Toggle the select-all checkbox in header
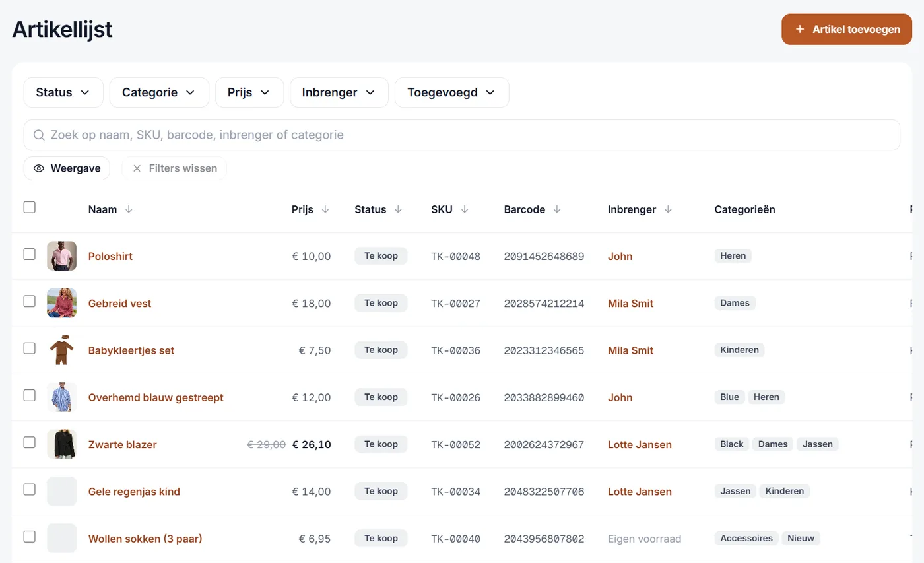The image size is (924, 563). (x=29, y=207)
